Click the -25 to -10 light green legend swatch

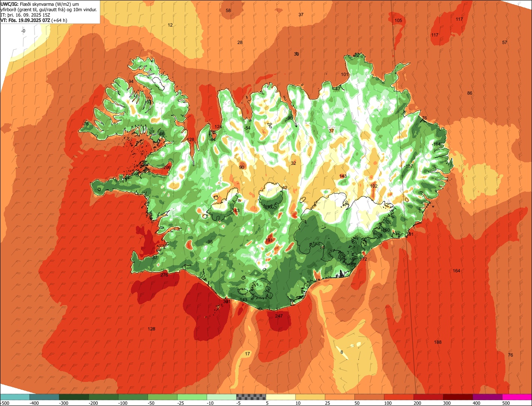click(192, 397)
